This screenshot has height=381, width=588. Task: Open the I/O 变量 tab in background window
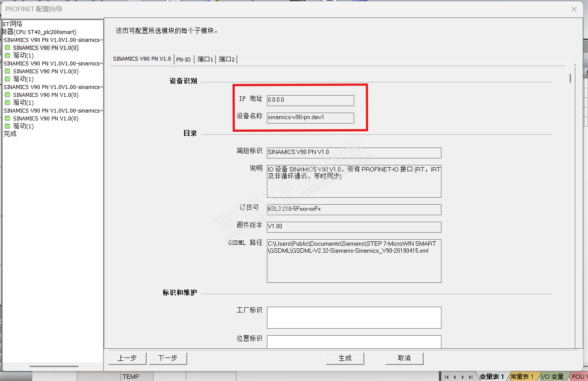552,377
